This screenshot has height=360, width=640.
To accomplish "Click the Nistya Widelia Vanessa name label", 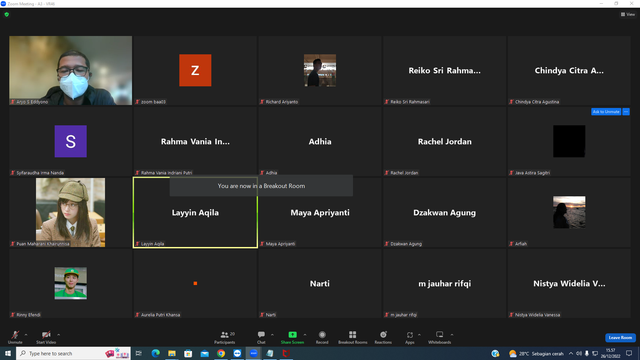I will click(x=569, y=284).
